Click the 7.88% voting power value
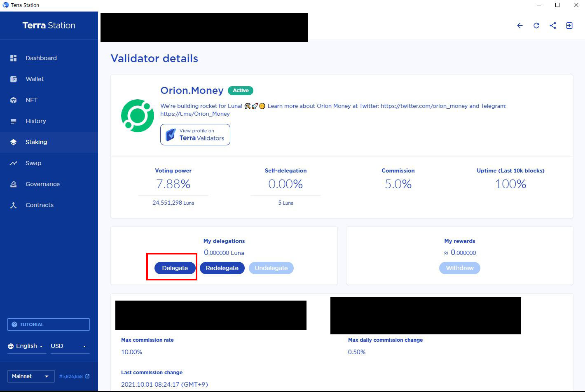585x392 pixels. 173,184
